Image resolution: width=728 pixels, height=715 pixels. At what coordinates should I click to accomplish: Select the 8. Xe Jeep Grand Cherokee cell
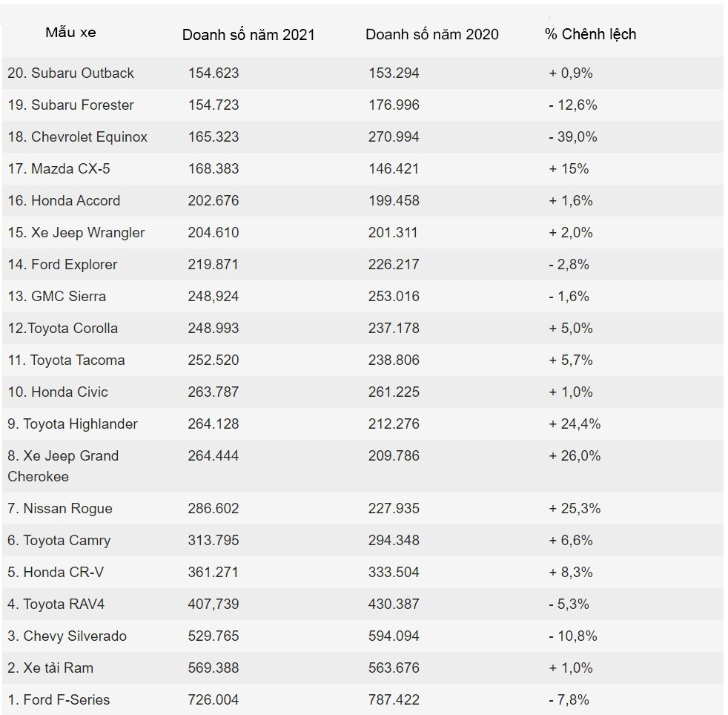click(x=63, y=466)
